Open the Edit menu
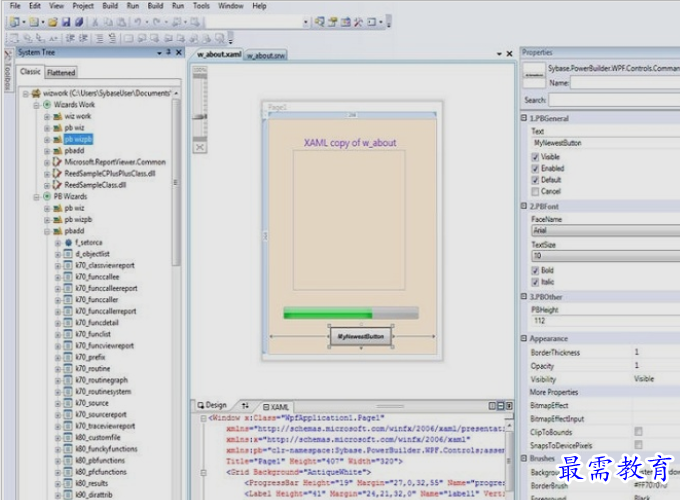 coord(35,6)
